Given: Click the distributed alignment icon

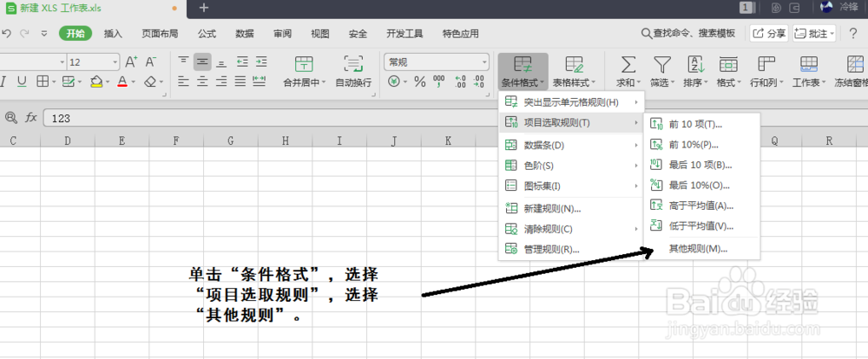Looking at the screenshot, I should point(260,82).
